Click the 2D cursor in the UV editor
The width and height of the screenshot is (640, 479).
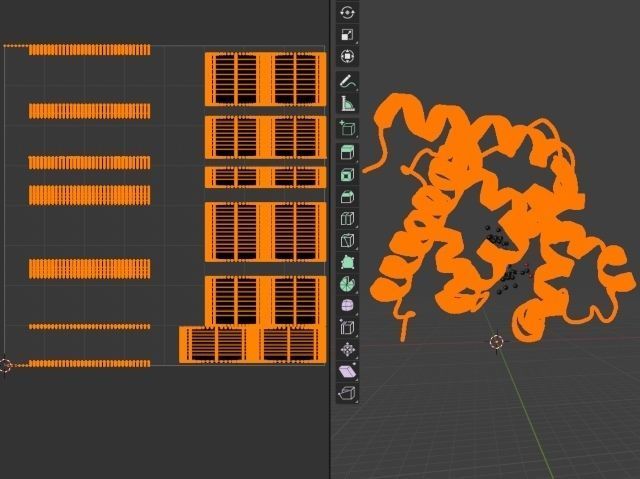pyautogui.click(x=5, y=366)
